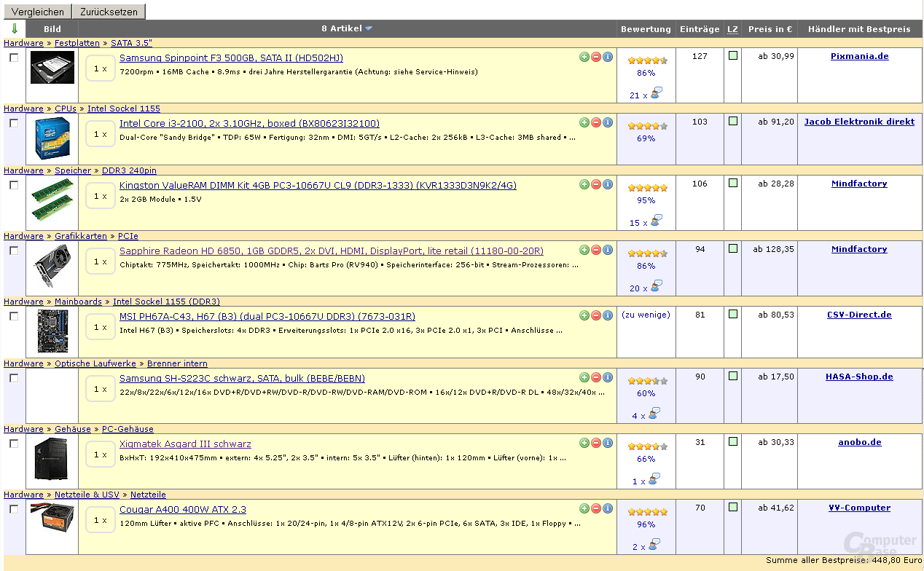Tick the checkbox for Kingston ValueRAM DIMM Kit

[x=14, y=185]
